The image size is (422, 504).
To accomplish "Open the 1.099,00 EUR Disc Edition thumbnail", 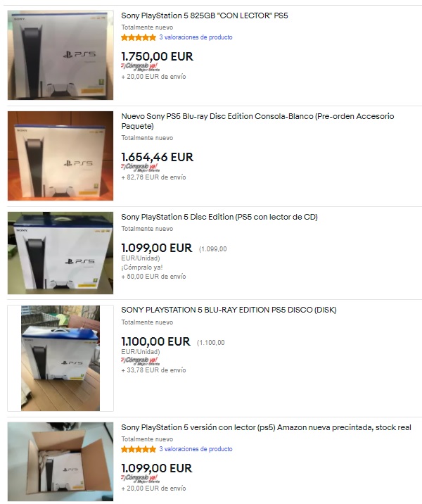I will click(x=60, y=253).
